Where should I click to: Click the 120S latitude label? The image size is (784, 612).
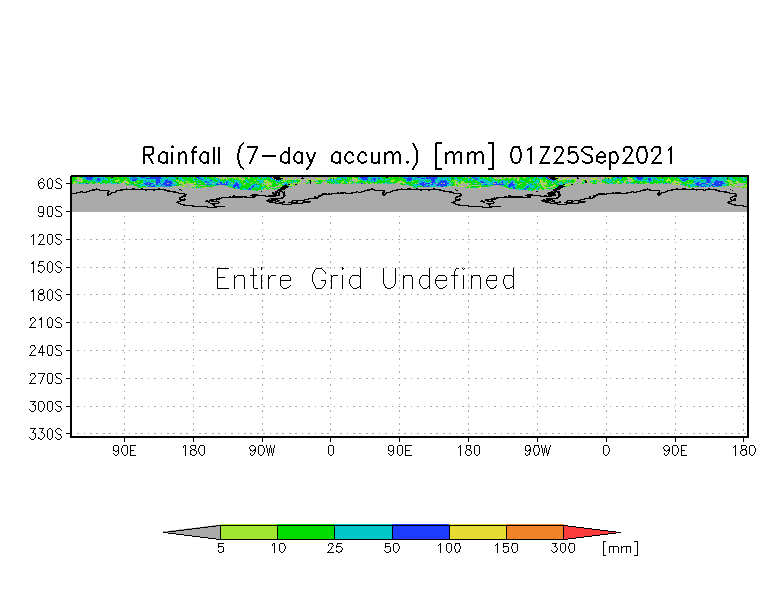[x=46, y=240]
